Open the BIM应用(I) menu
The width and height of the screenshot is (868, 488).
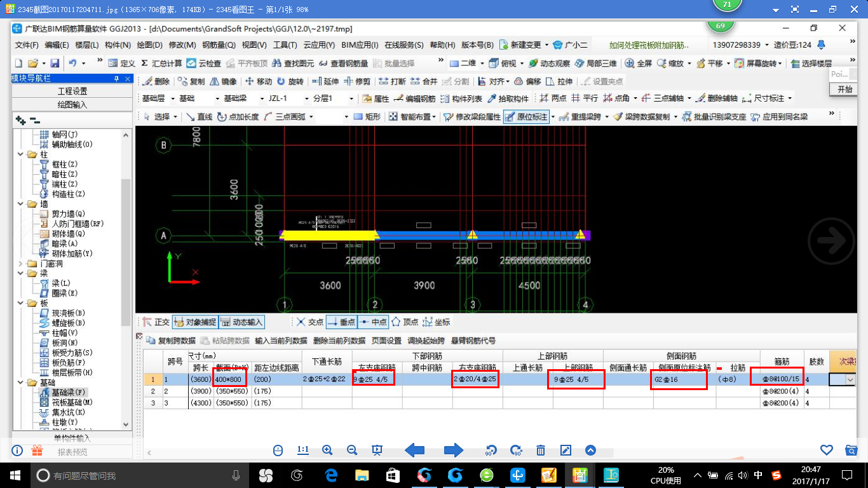pos(360,45)
